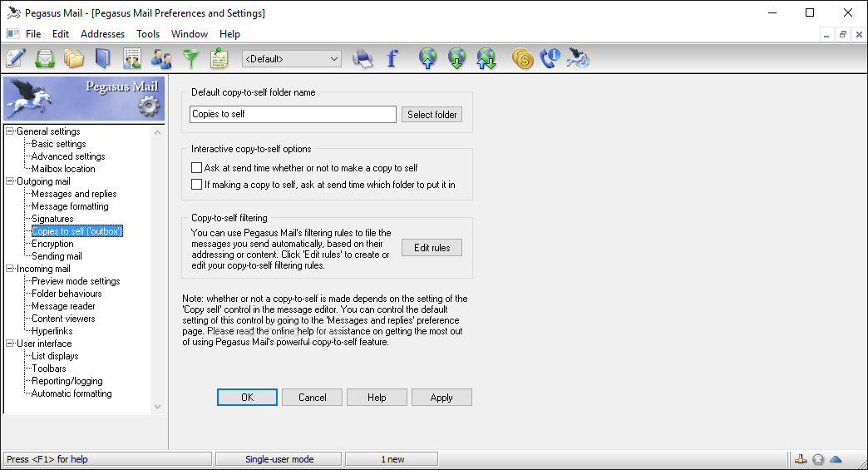Click the Apply button
This screenshot has height=470, width=868.
(x=441, y=398)
